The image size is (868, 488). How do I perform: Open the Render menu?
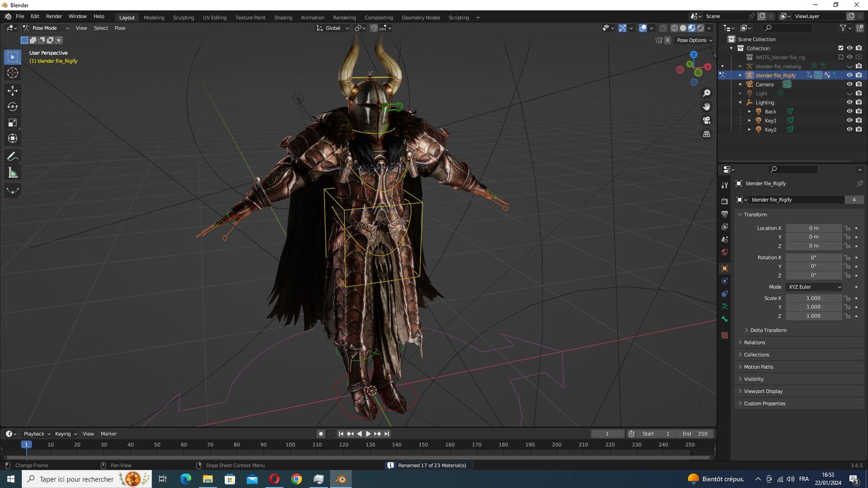(54, 16)
